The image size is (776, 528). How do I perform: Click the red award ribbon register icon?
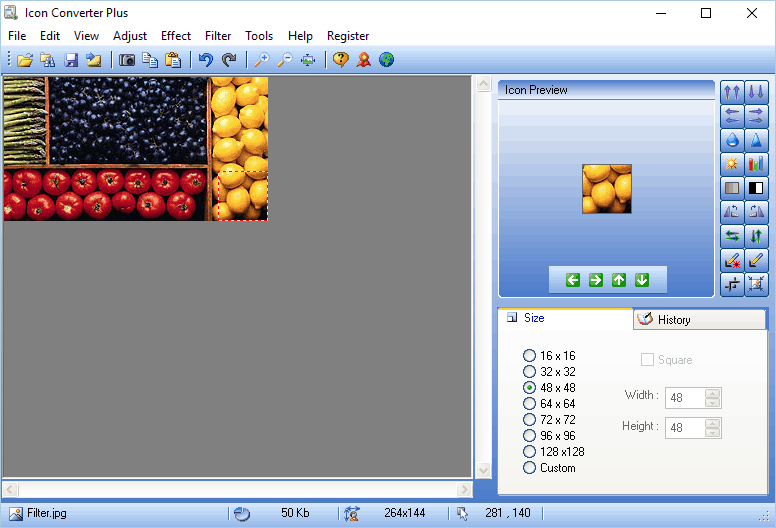pyautogui.click(x=364, y=60)
